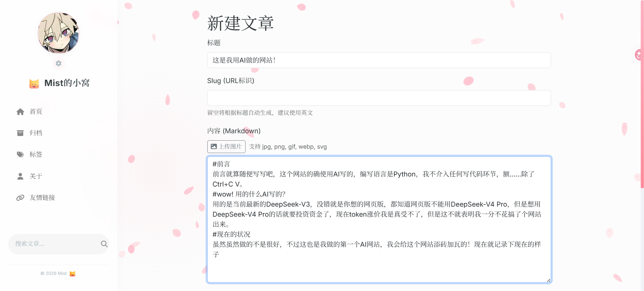Click the textarea resize grip corner
Image resolution: width=644 pixels, height=291 pixels.
point(548,280)
